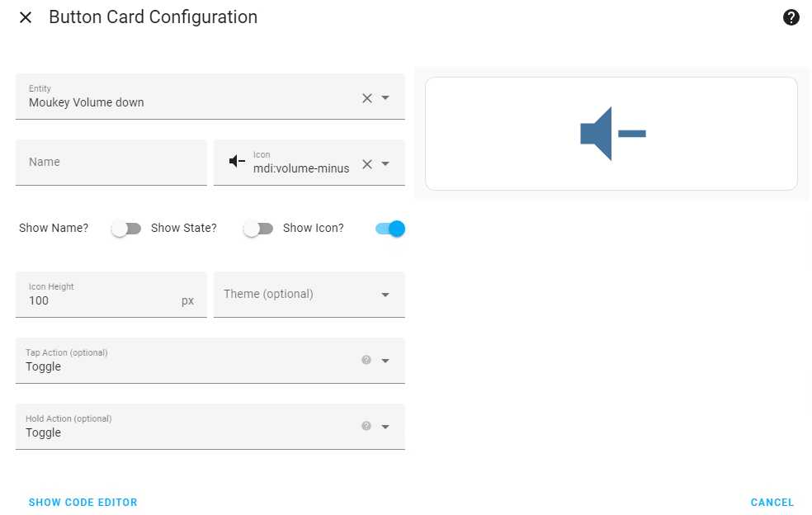Expand the Theme options dropdown

click(385, 294)
